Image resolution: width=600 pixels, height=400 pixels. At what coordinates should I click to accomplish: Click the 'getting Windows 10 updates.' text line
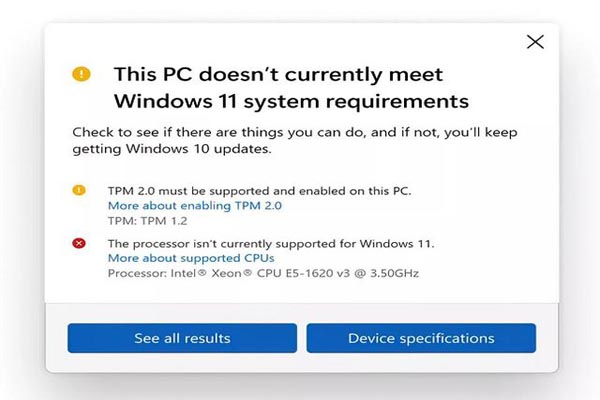coord(172,149)
